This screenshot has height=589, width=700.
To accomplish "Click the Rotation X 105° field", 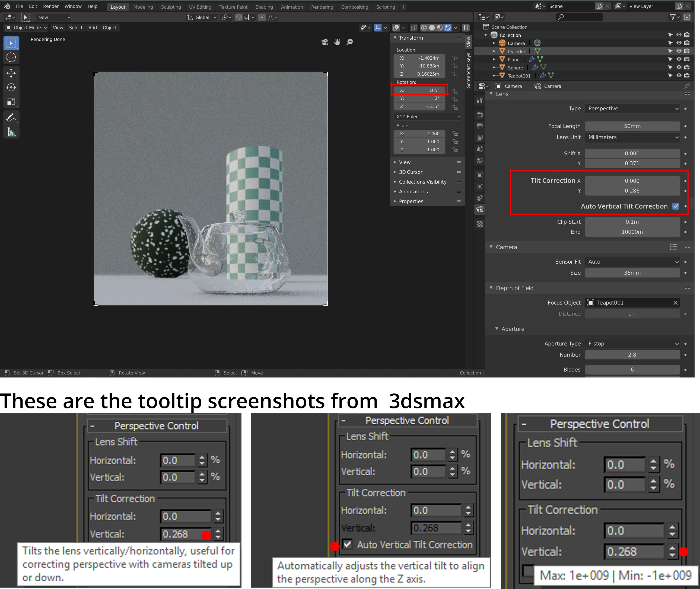I will tap(419, 90).
